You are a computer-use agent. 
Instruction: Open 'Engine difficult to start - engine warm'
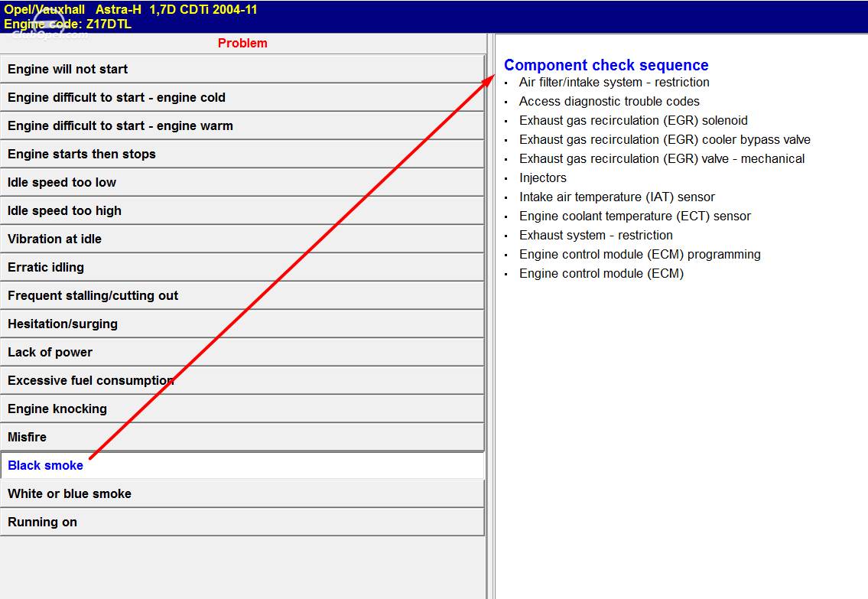point(242,125)
